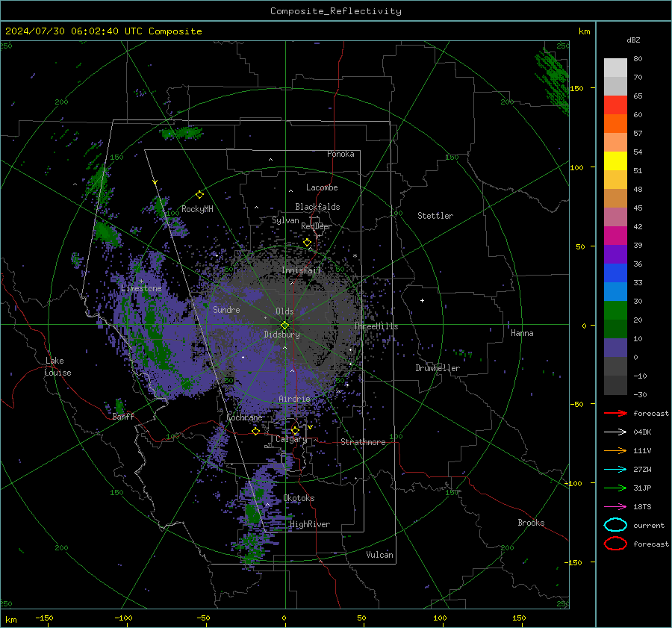Viewport: 672px width, 628px height.
Task: Click the yellow radar-site diamond above Didsbury
Action: (x=284, y=325)
